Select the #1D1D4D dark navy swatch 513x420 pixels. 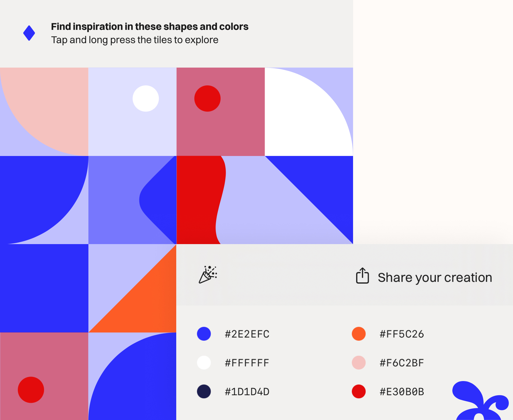point(203,392)
